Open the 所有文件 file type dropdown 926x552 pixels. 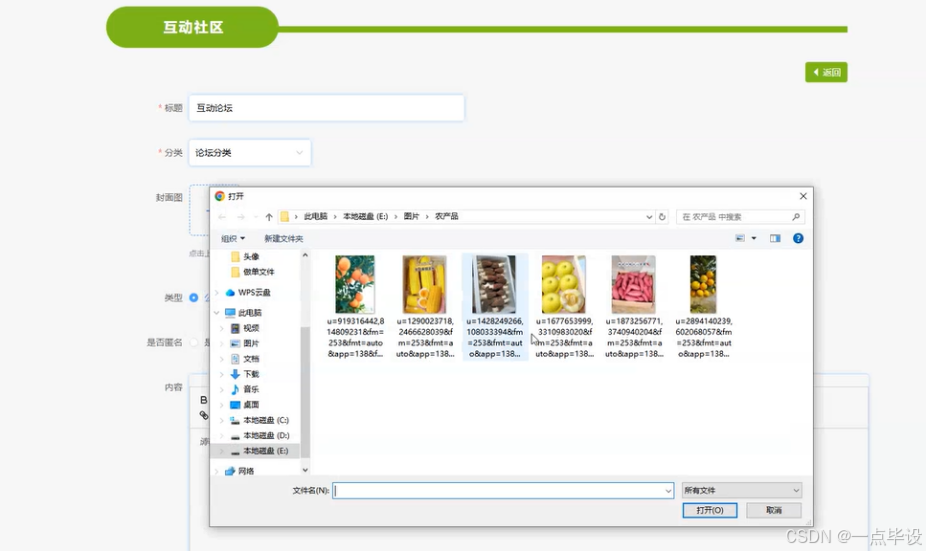coord(742,491)
